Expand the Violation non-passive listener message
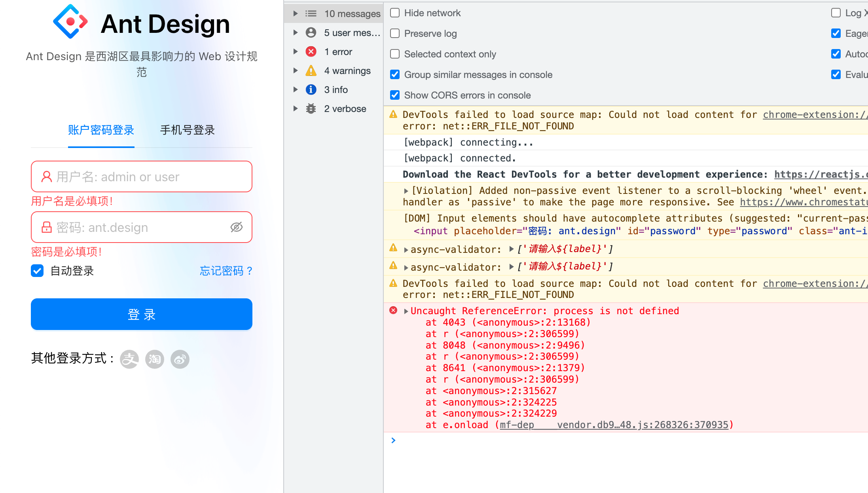Screen dimensions: 868x493 point(406,191)
